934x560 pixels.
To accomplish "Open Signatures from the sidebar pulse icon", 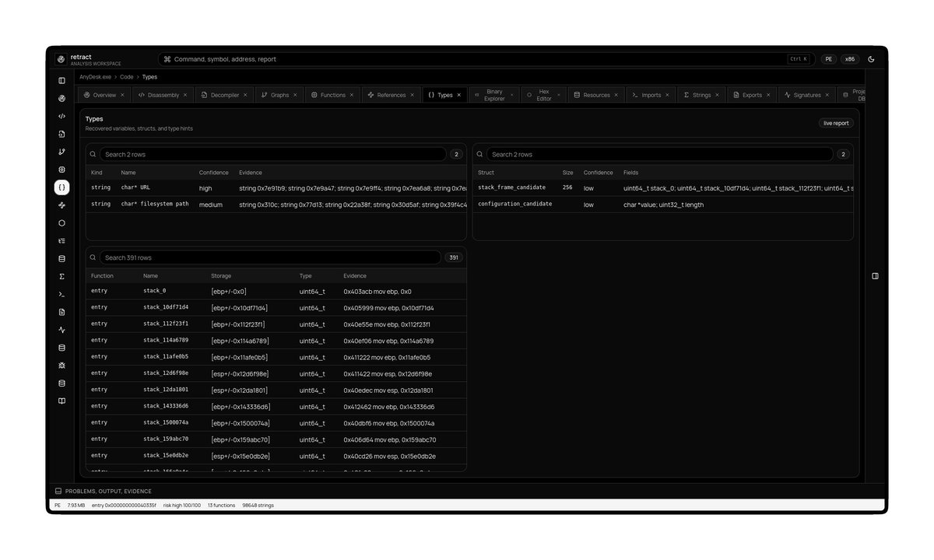I will click(x=61, y=330).
